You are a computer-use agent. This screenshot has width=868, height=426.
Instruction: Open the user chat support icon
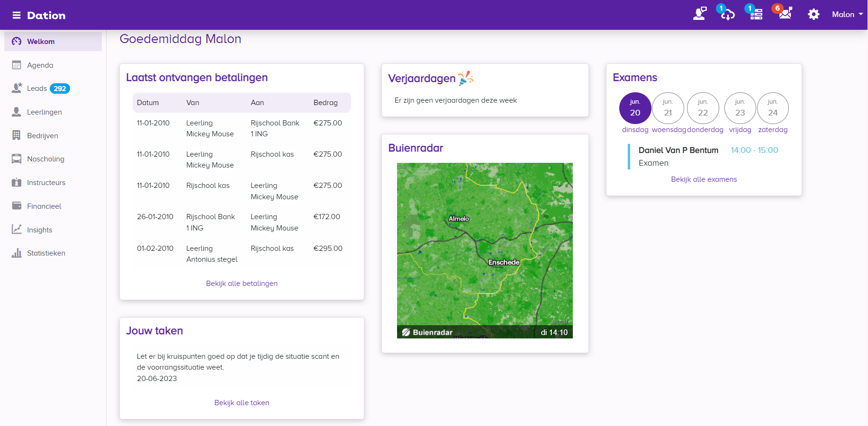coord(700,14)
